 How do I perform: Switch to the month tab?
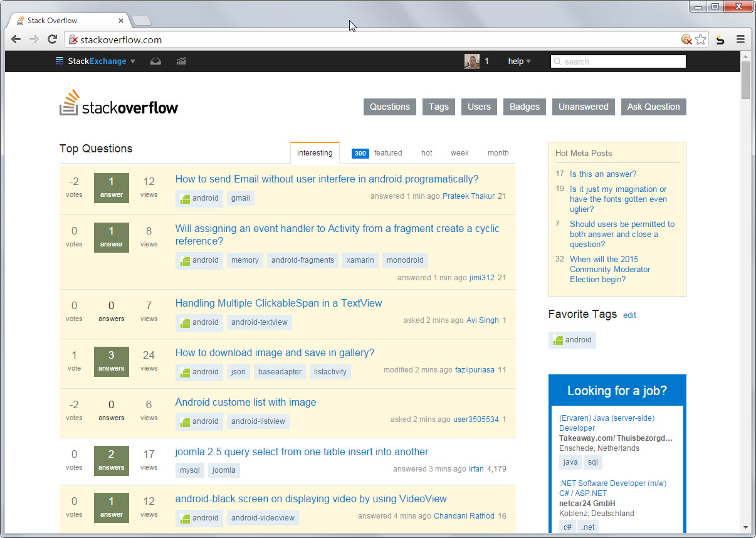498,153
